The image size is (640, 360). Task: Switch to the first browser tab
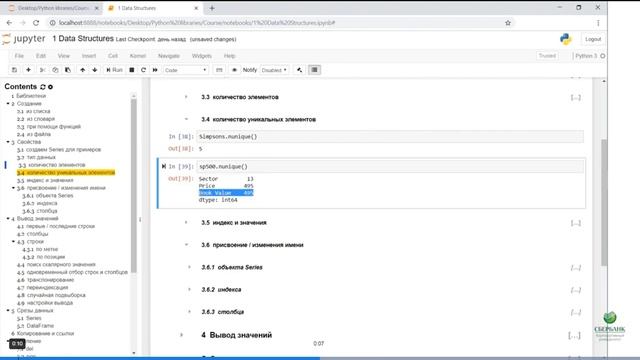coord(52,8)
